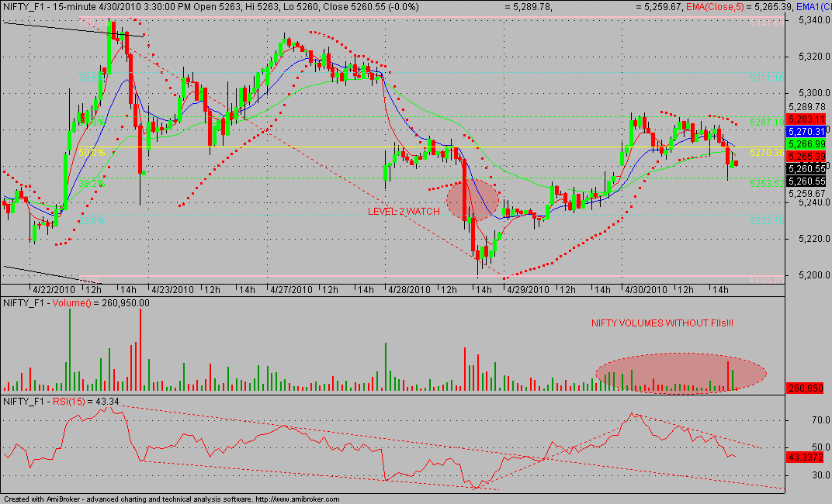Click the red 5,283.11 price tag
Screen dimensions: 832x504
806,119
